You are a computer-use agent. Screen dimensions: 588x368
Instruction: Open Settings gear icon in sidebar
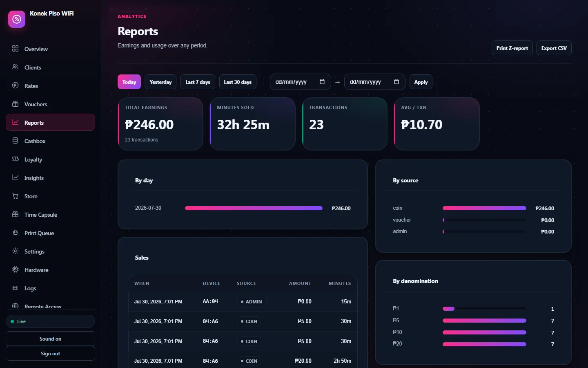16,251
